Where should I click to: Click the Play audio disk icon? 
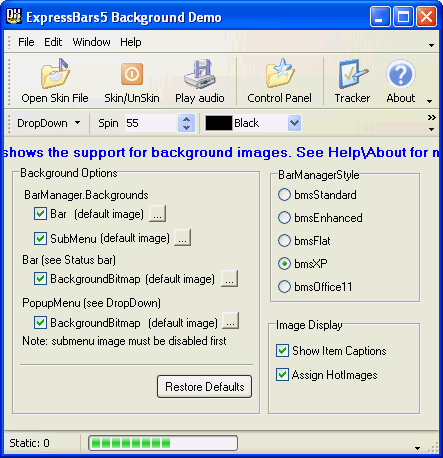point(200,74)
